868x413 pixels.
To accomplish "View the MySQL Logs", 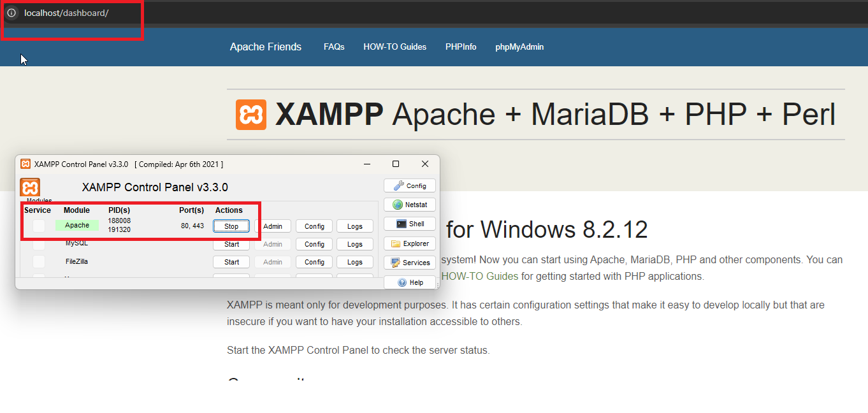I will pos(355,244).
